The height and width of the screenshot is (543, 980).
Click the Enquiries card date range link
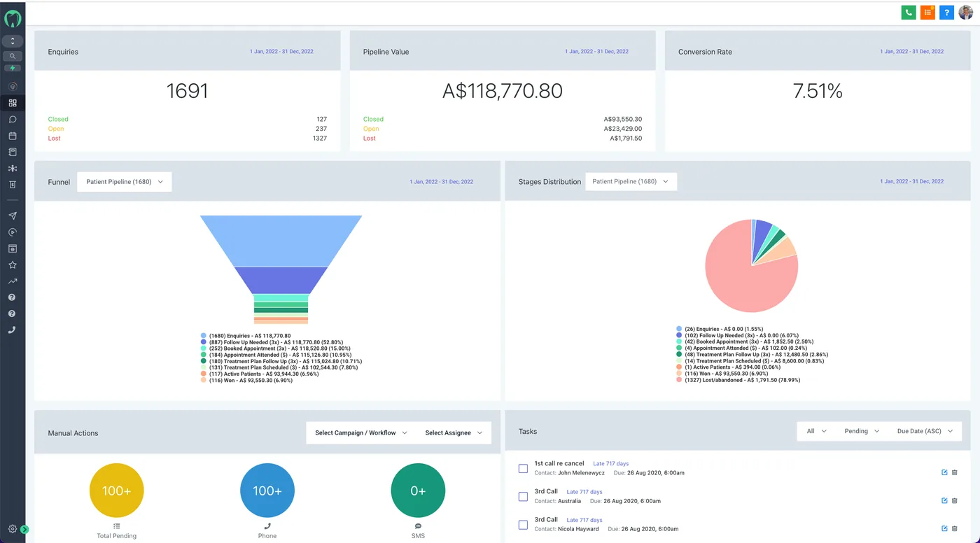(281, 52)
